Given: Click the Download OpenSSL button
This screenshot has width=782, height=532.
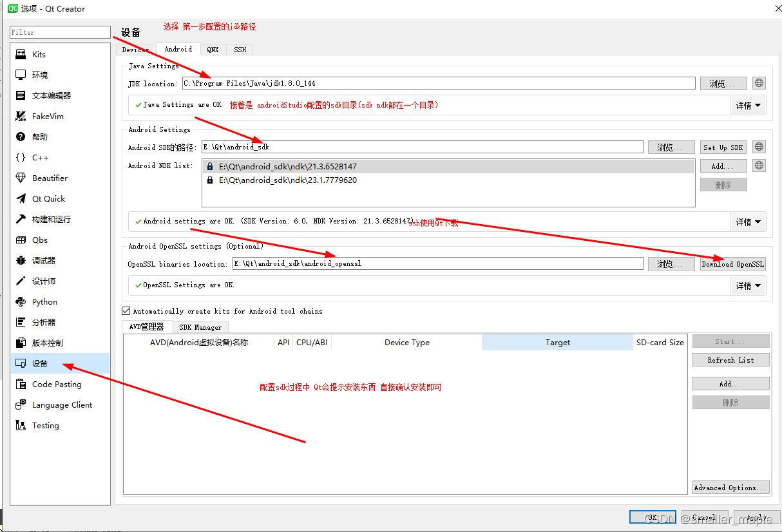Looking at the screenshot, I should coord(733,263).
